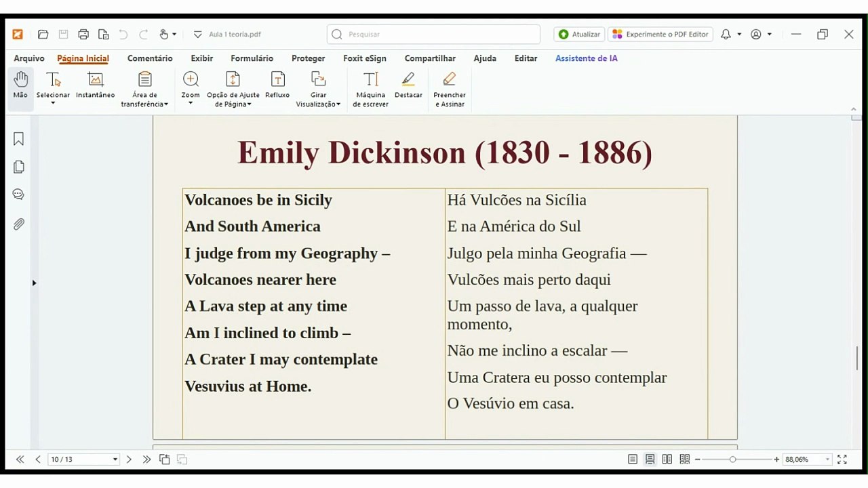The width and height of the screenshot is (868, 488).
Task: Open the Comentário tab
Action: point(150,58)
